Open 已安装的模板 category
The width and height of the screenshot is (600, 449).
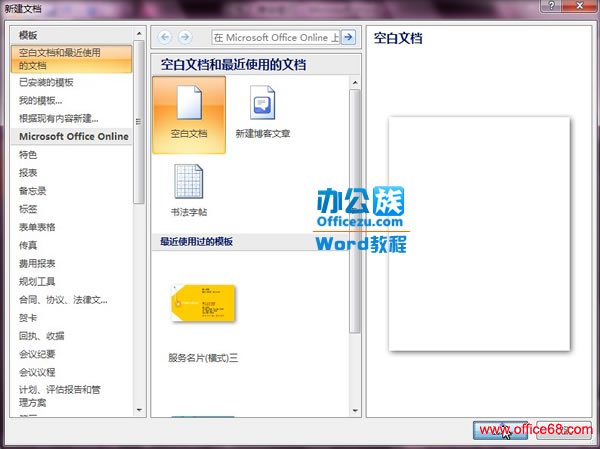(x=46, y=82)
